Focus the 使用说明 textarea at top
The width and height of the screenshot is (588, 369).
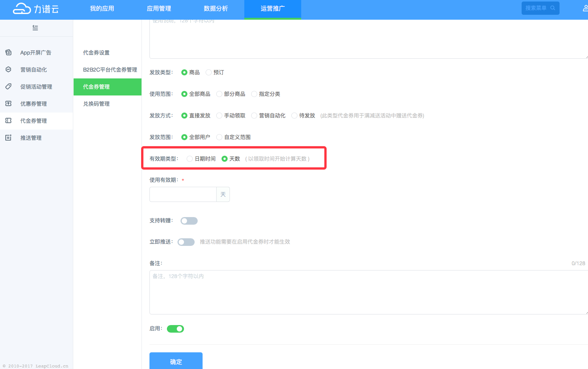369,39
